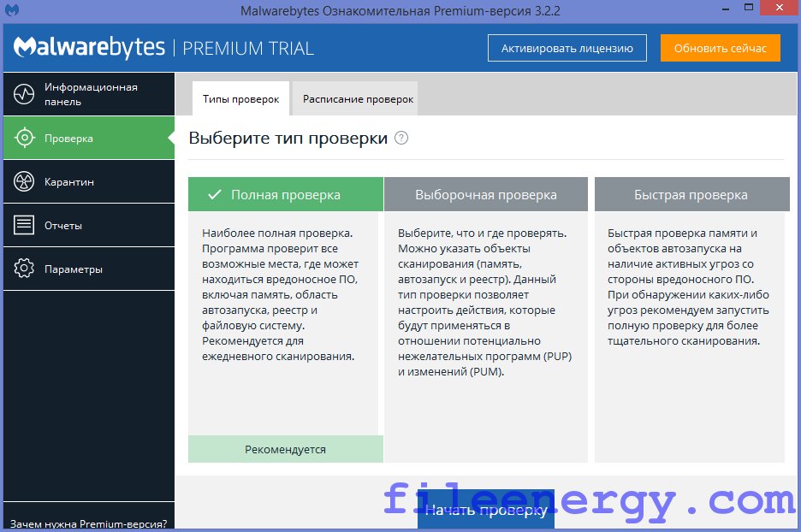Click the quarantine radiation icon

coord(24,181)
